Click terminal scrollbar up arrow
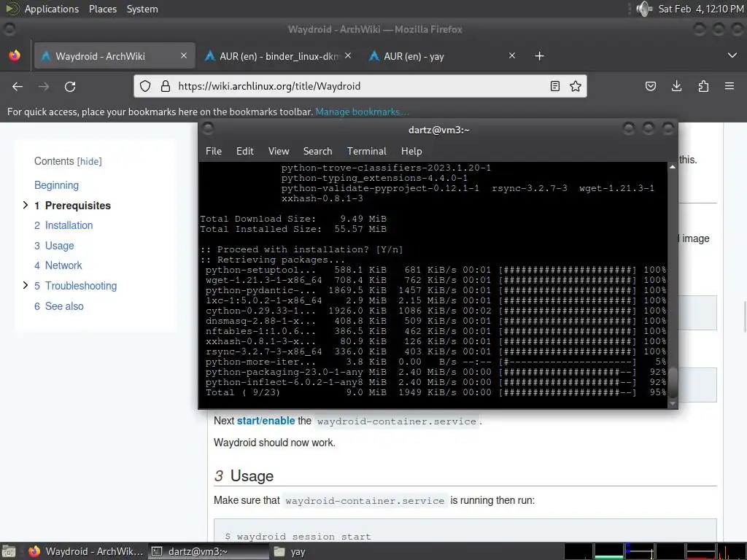 tap(672, 167)
